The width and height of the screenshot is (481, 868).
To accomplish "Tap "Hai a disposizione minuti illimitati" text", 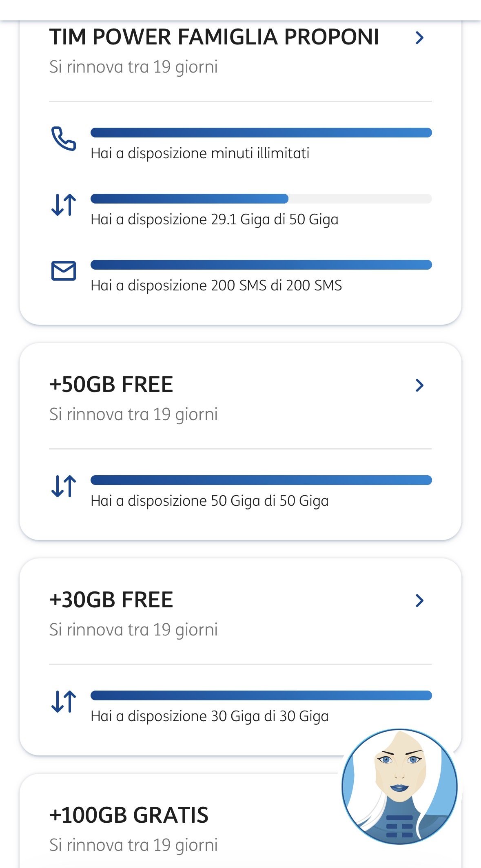I will pyautogui.click(x=200, y=153).
